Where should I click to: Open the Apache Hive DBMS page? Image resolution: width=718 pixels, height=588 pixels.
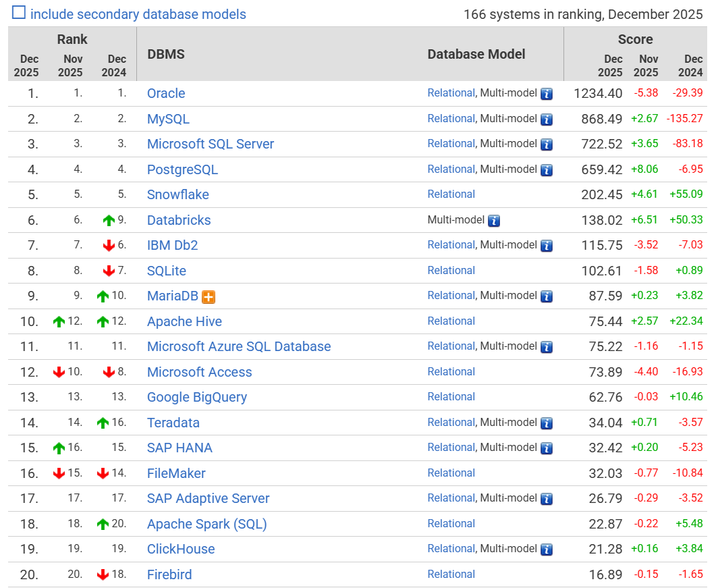click(x=184, y=321)
